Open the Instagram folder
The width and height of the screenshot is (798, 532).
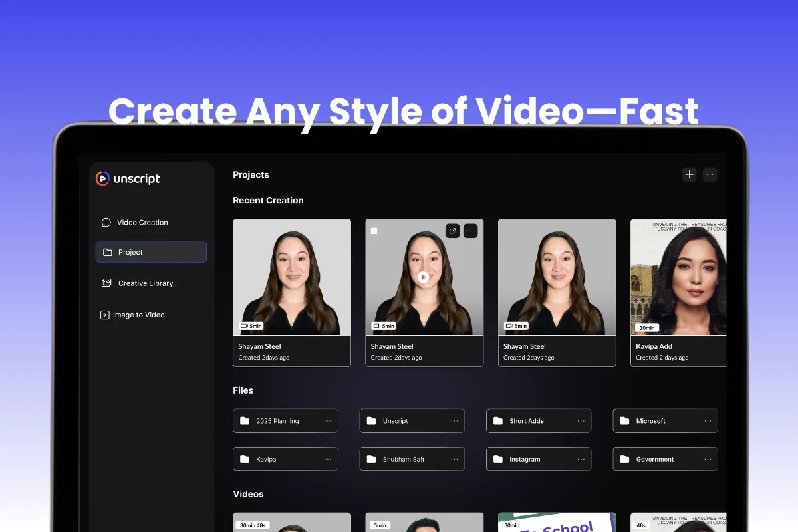point(539,459)
